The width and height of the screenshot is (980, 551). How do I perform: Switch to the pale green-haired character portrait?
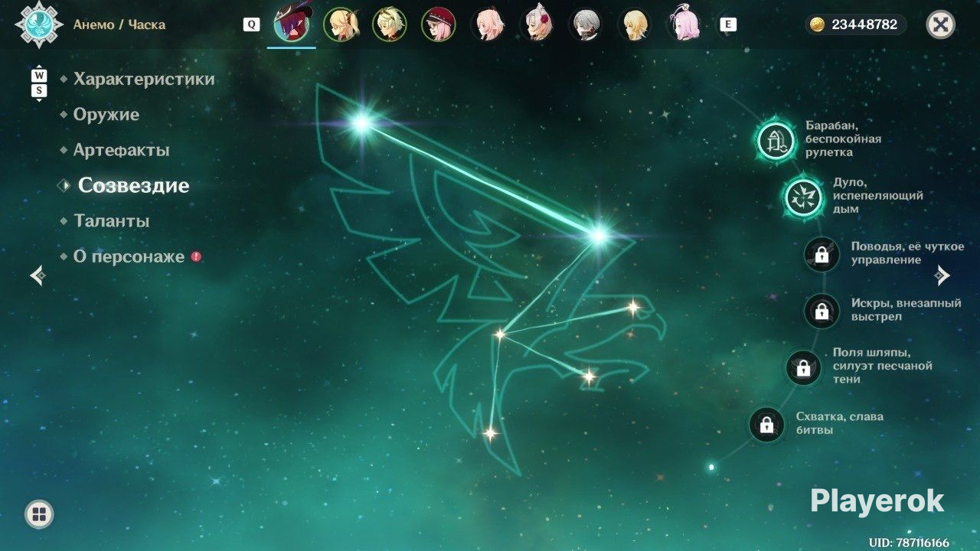pyautogui.click(x=390, y=24)
